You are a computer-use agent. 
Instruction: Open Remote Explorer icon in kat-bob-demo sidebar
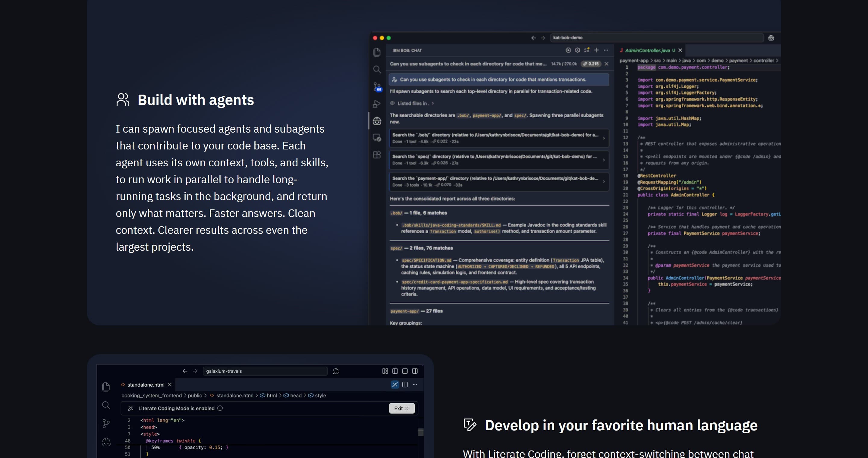pyautogui.click(x=377, y=138)
